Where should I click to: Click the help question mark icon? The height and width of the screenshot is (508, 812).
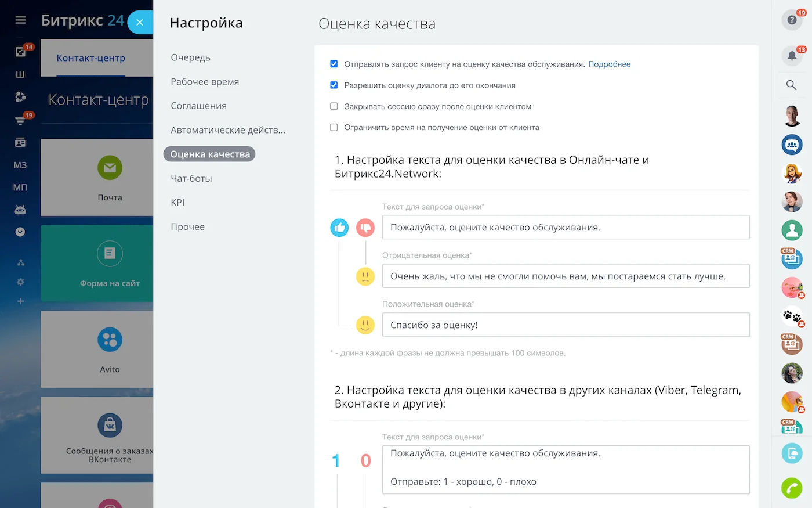(x=791, y=20)
